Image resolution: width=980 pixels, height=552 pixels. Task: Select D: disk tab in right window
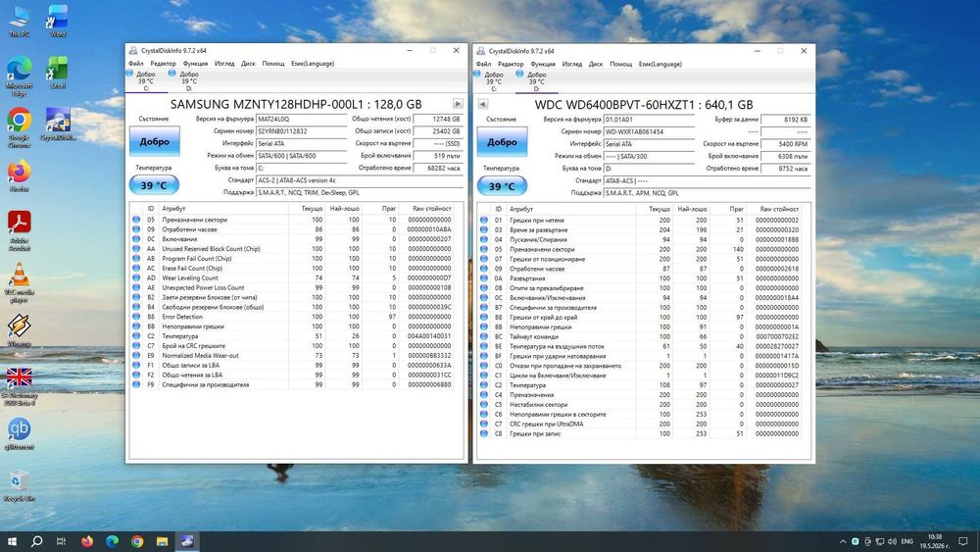pyautogui.click(x=536, y=81)
